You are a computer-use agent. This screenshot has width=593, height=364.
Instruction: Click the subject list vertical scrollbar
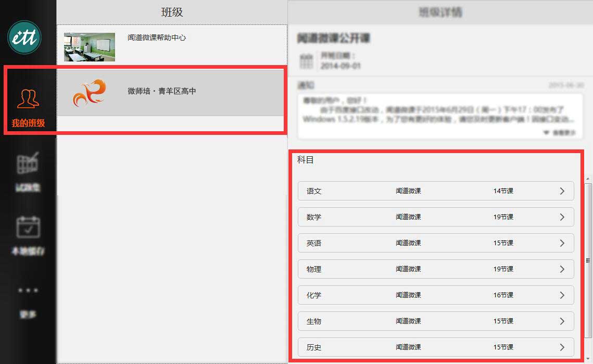click(588, 260)
